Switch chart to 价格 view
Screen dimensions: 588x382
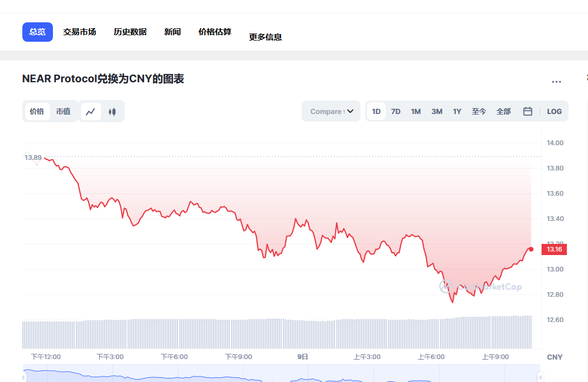[37, 112]
